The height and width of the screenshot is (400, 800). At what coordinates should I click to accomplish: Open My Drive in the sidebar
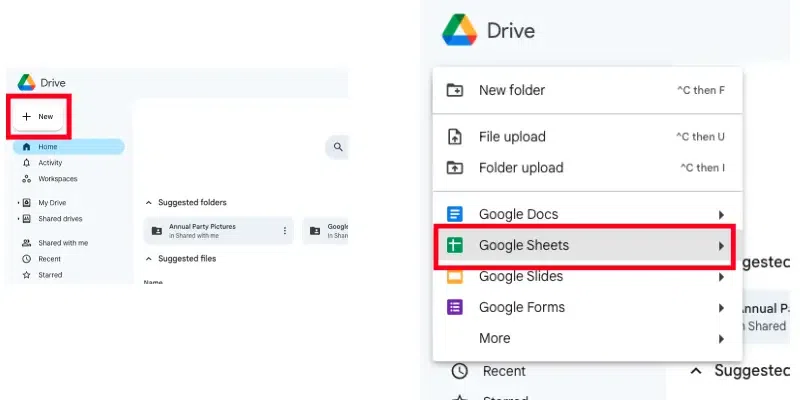(52, 203)
